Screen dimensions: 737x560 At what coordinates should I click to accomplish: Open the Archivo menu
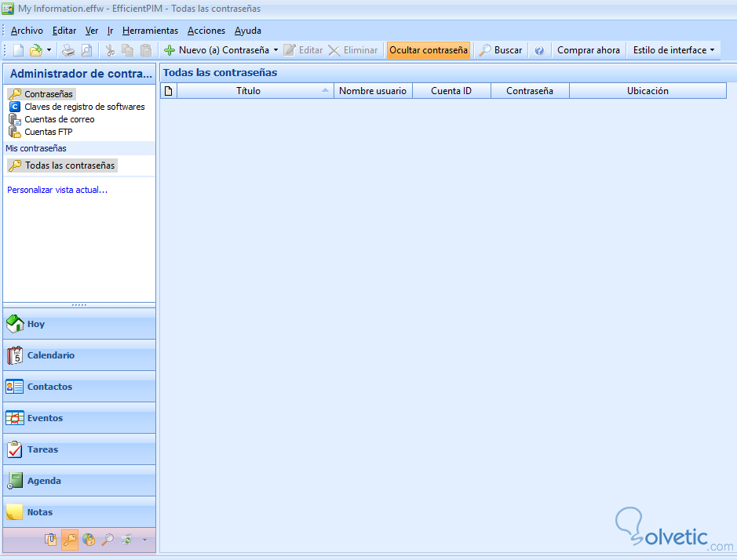tap(27, 31)
